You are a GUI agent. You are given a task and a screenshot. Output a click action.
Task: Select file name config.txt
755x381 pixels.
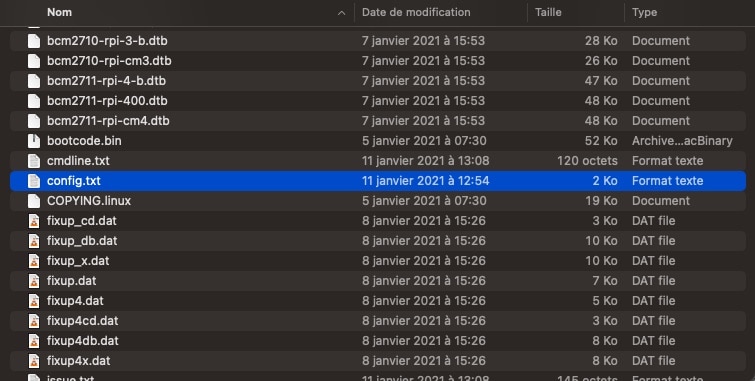(x=74, y=181)
